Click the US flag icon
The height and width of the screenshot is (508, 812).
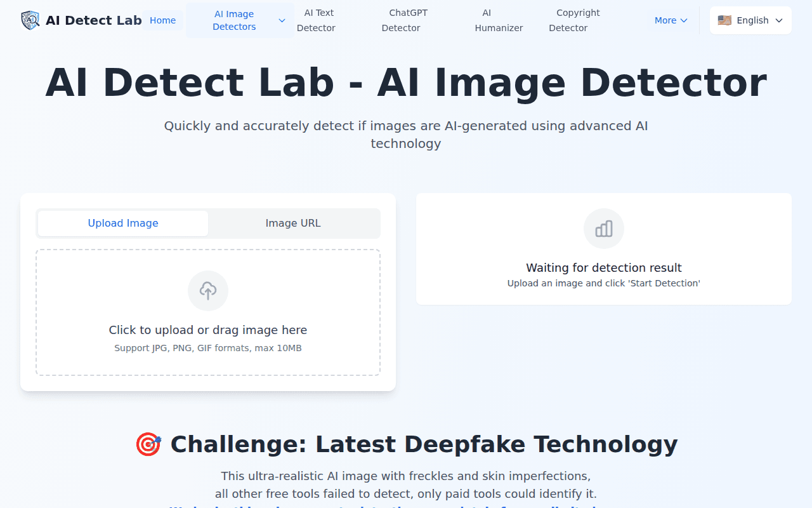click(724, 20)
